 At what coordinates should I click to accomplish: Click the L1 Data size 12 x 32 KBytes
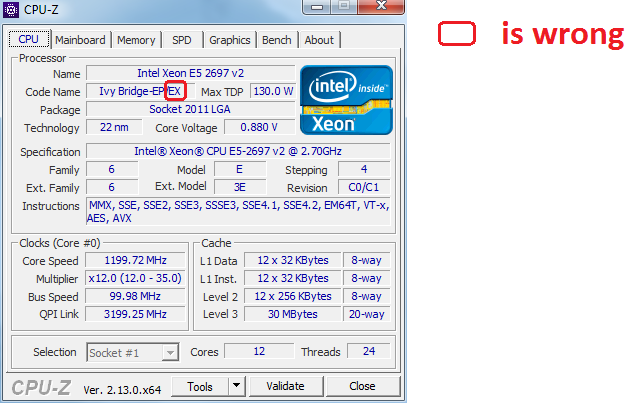(x=293, y=260)
